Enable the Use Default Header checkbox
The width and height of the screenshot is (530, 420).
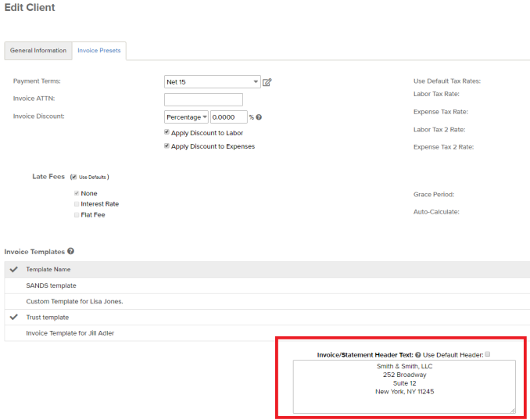tap(488, 354)
